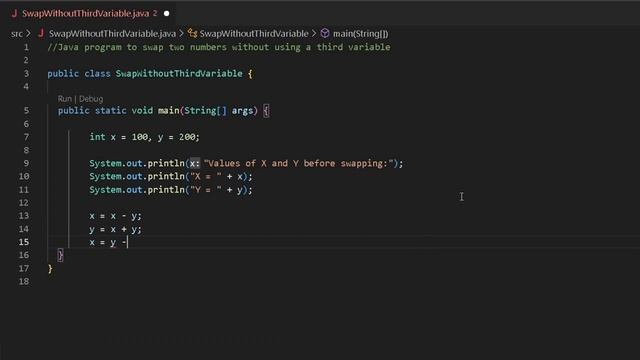Click the Debug CodeLens link above main
This screenshot has height=360, width=640.
tap(91, 99)
